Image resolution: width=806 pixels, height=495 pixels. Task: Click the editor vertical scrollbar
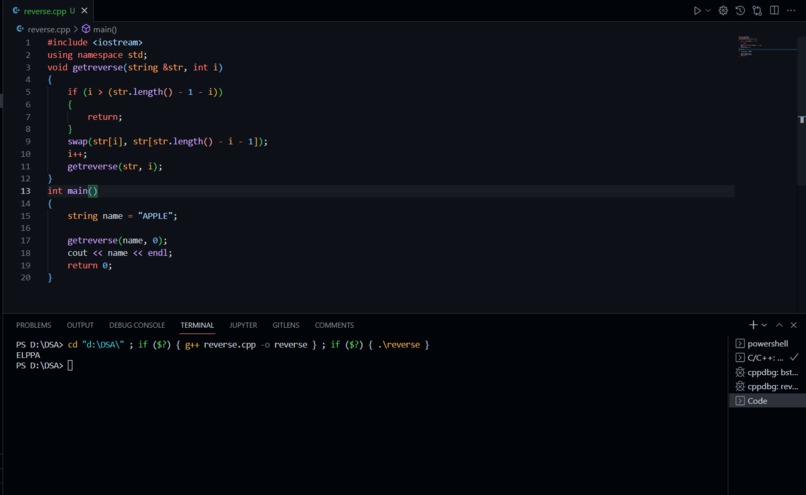[x=802, y=111]
